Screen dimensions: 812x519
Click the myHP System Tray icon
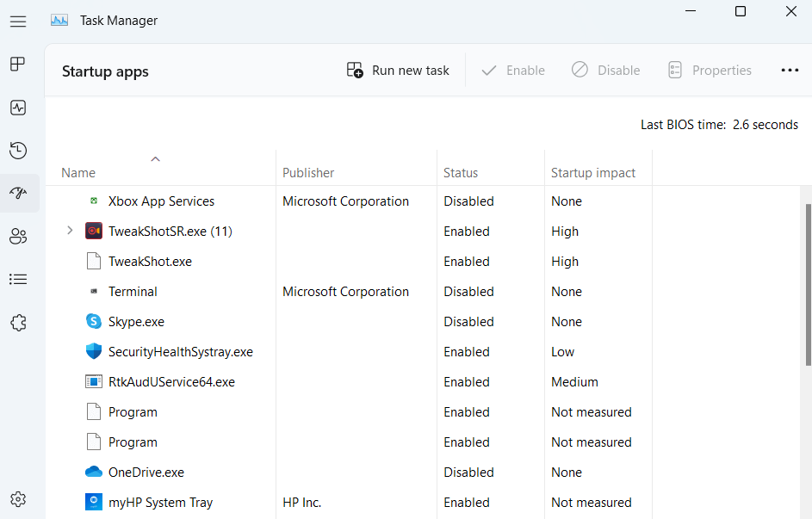[x=94, y=502]
